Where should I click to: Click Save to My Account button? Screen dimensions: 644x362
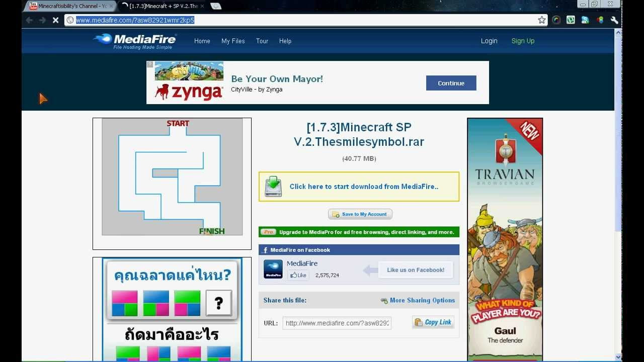[x=360, y=214]
